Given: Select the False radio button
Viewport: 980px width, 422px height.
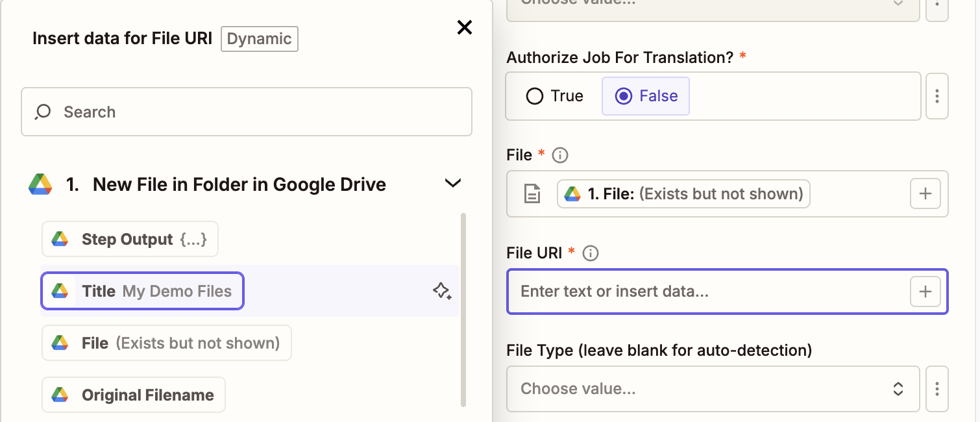Looking at the screenshot, I should tap(624, 95).
